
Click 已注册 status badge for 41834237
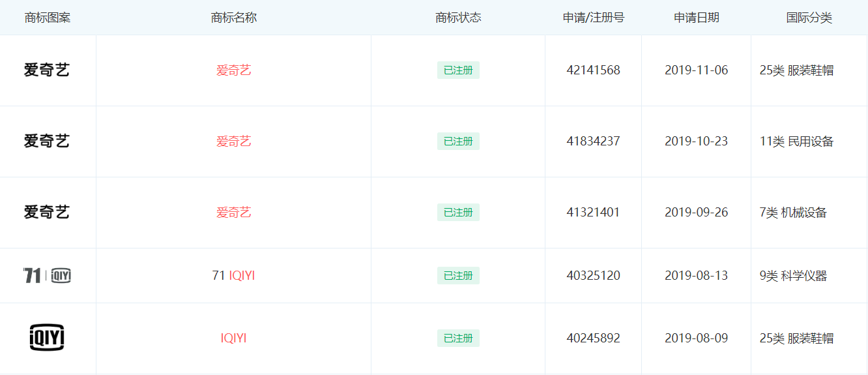(458, 142)
